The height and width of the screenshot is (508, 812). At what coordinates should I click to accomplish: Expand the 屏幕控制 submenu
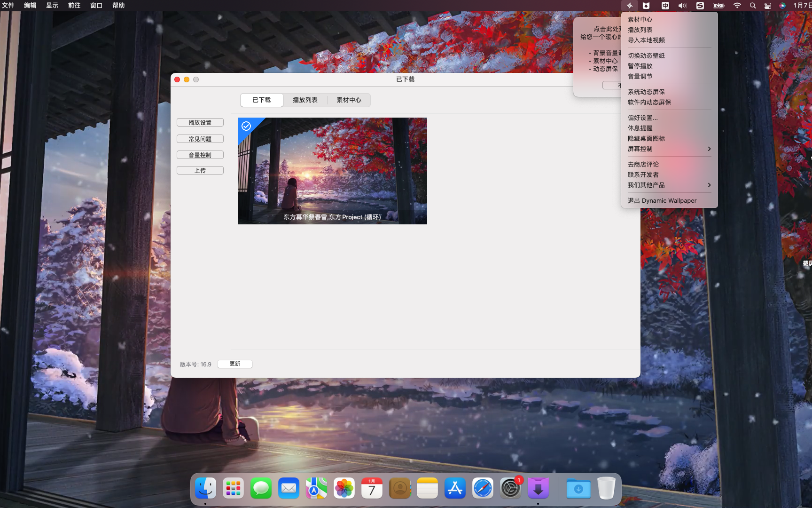669,149
